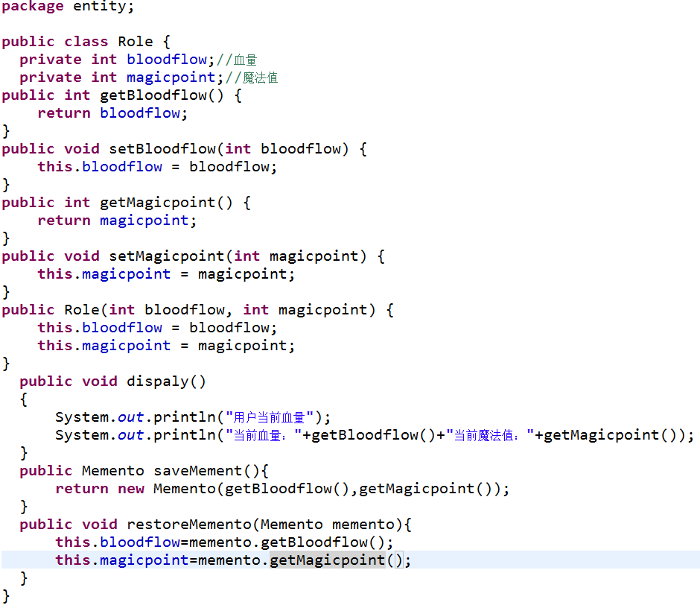The height and width of the screenshot is (611, 700).
Task: Click the final closing brace of the class
Action: (6, 596)
